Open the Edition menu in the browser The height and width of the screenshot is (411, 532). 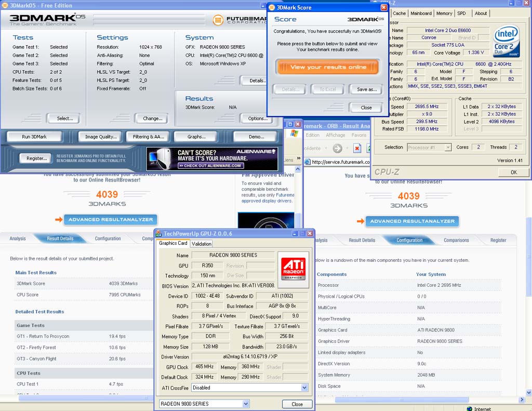pyautogui.click(x=312, y=135)
